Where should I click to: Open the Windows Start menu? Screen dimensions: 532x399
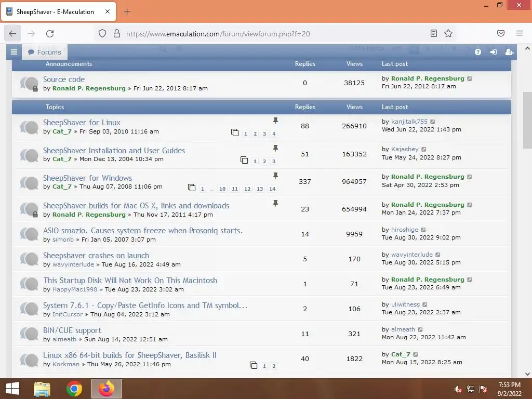(x=12, y=389)
